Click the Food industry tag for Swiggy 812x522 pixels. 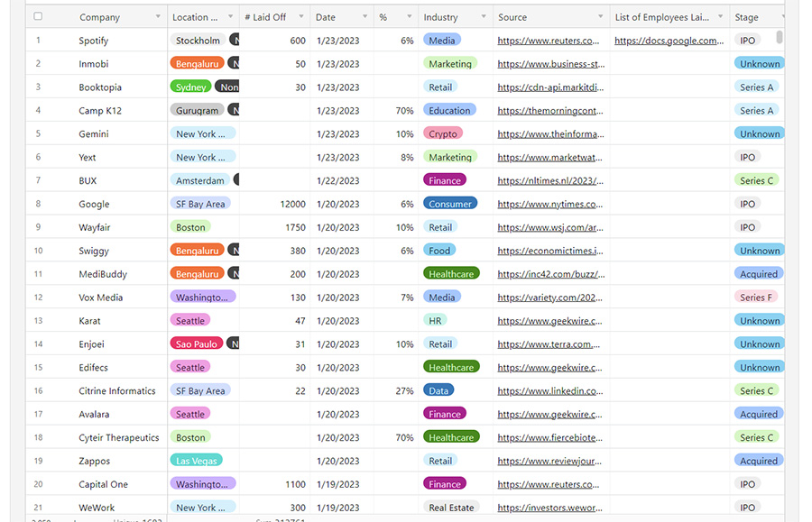(x=439, y=251)
